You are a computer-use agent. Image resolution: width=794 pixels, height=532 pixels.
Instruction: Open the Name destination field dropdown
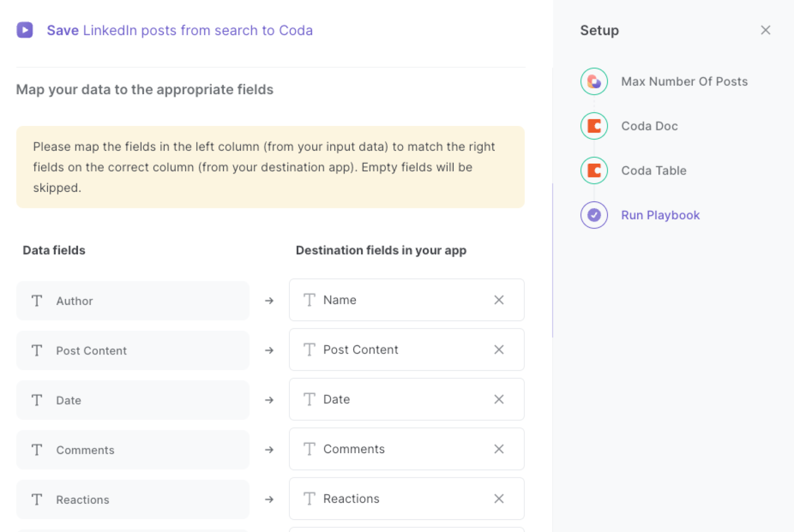click(406, 300)
